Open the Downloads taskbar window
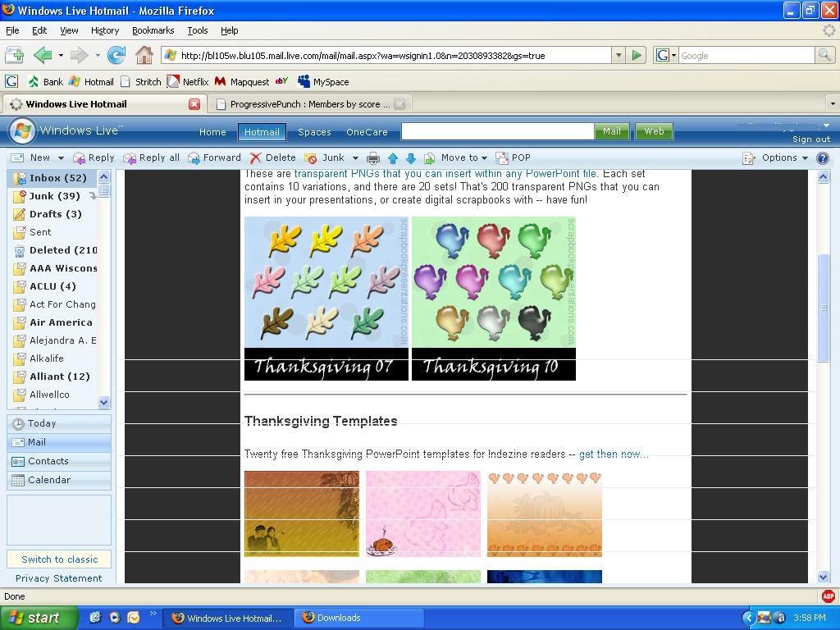Image resolution: width=840 pixels, height=630 pixels. coord(361,618)
